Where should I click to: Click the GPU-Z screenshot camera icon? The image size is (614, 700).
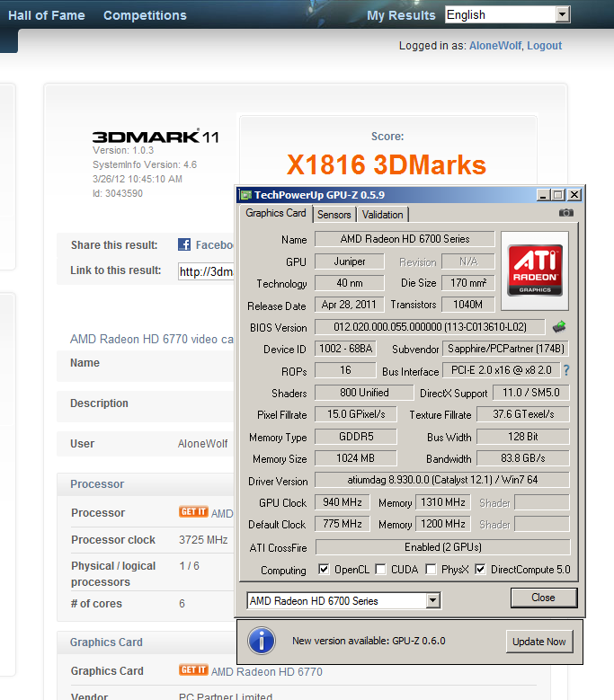[566, 213]
